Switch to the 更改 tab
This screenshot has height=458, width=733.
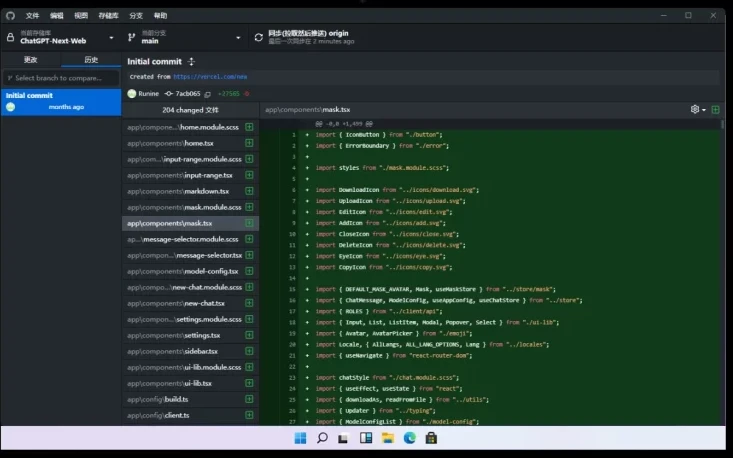[31, 59]
